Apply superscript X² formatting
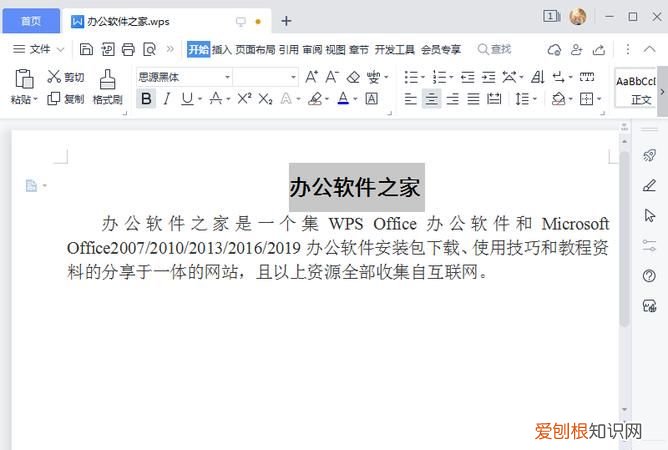 (x=245, y=98)
